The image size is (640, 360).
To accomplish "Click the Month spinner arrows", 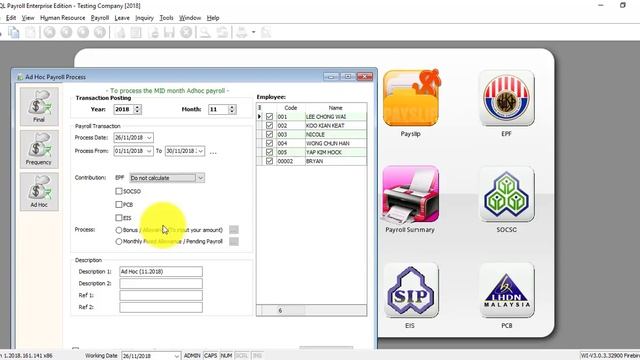I will 232,109.
